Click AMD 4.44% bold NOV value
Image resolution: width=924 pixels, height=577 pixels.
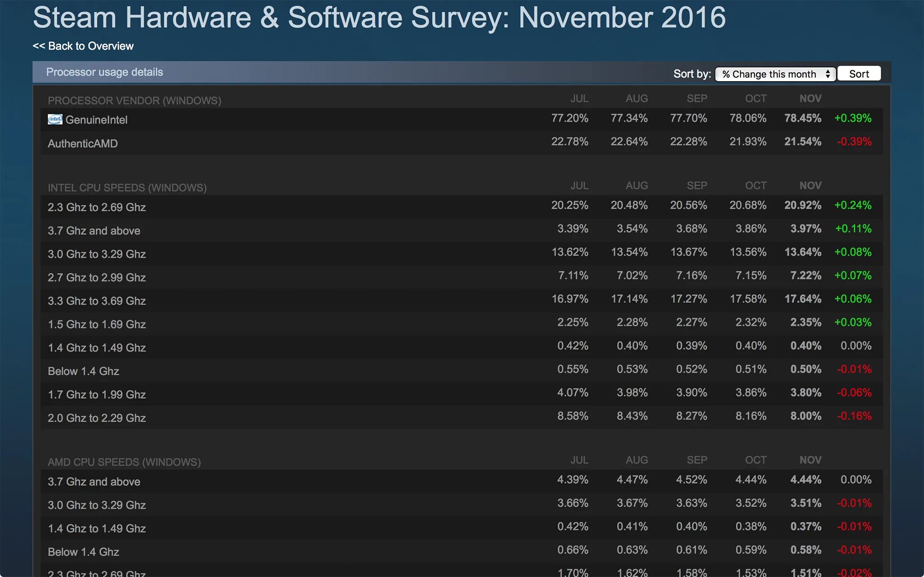[x=806, y=480]
